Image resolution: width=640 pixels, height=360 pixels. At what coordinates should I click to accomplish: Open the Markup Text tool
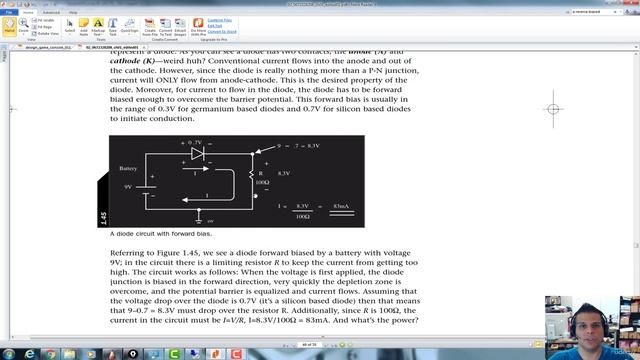coord(98,27)
